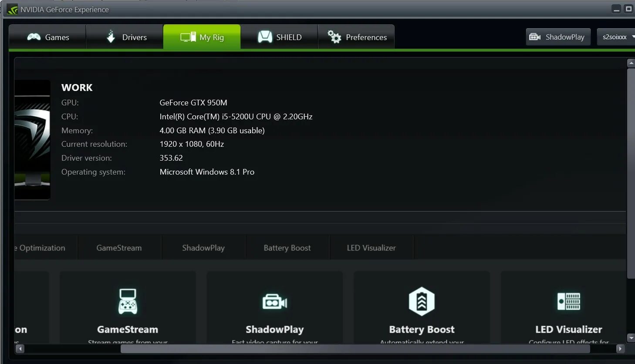Click the Operating system label

(93, 172)
